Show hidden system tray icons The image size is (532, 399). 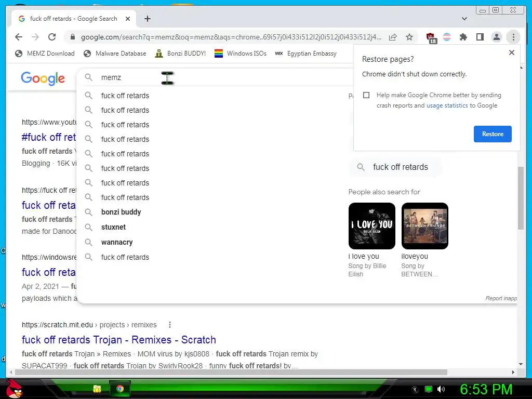(415, 389)
